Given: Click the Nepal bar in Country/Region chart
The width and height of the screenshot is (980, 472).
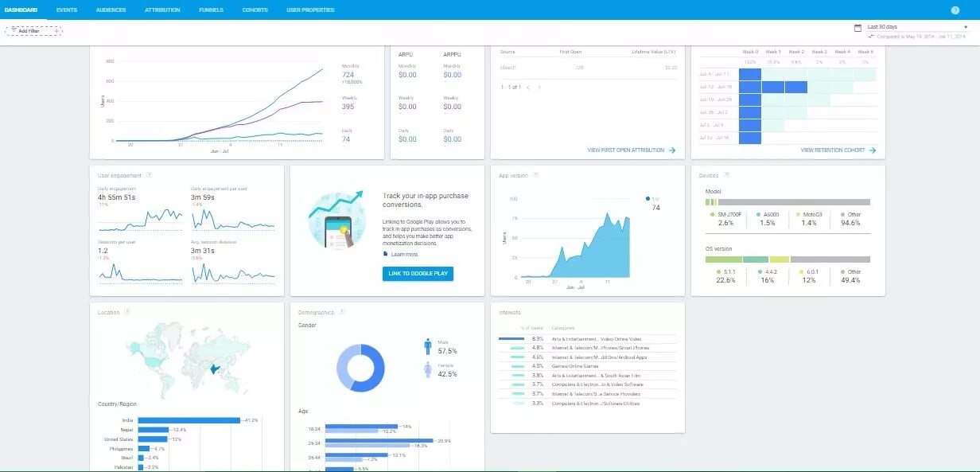Looking at the screenshot, I should 153,430.
